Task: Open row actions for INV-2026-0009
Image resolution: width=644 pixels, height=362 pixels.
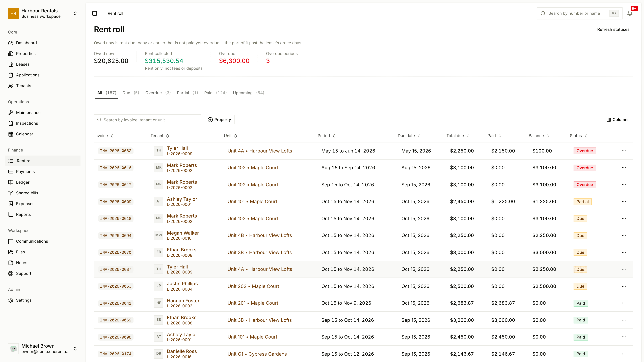Action: [624, 202]
